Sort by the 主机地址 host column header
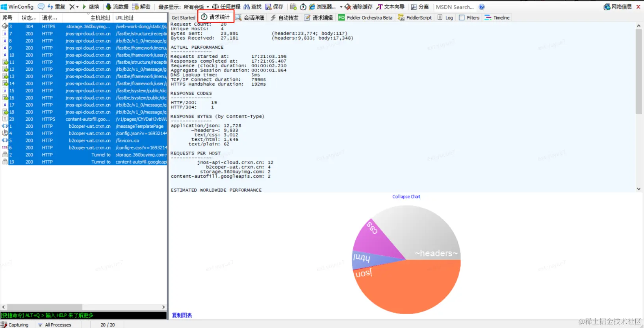Viewport: 644px width, 328px height. 88,18
